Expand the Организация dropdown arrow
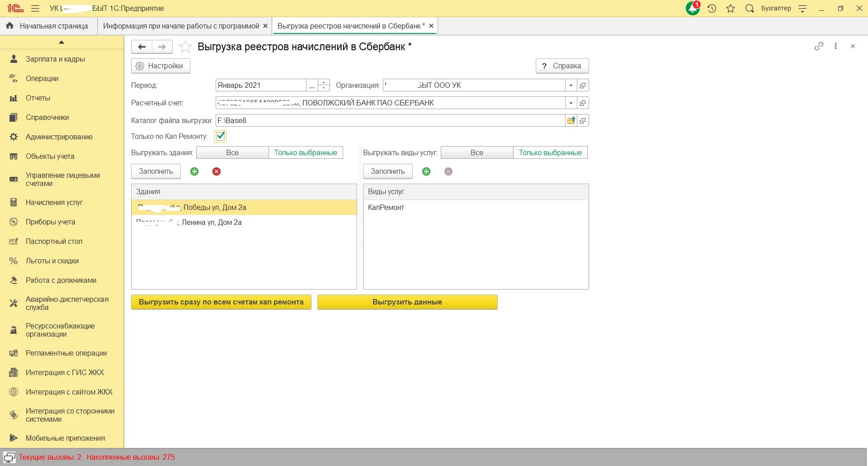 pos(571,85)
